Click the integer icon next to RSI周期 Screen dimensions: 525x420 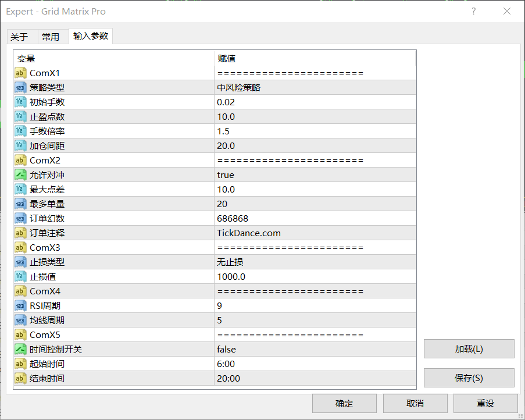pyautogui.click(x=20, y=305)
